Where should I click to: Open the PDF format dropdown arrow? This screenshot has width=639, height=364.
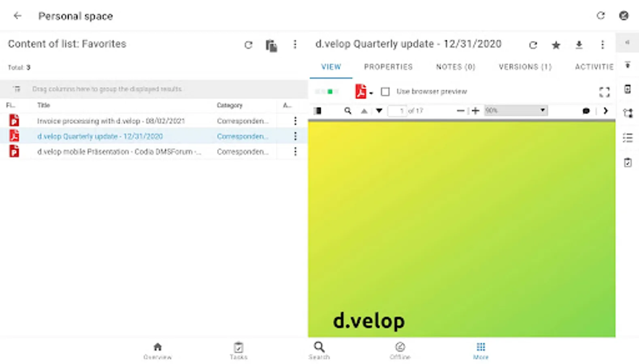pos(371,93)
